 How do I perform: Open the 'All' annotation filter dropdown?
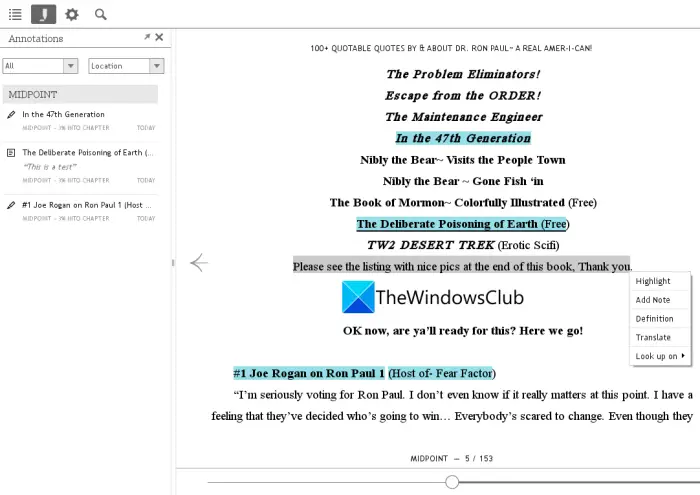(40, 66)
